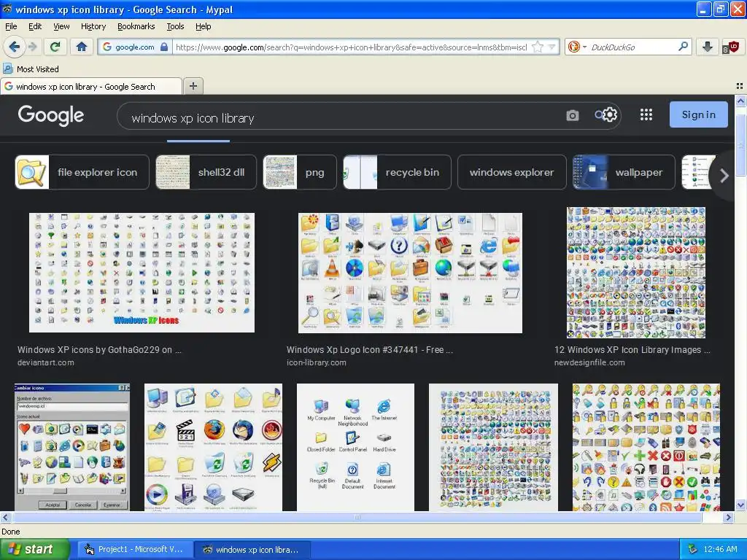Open the Tools menu
The height and width of the screenshot is (560, 747).
[x=175, y=26]
